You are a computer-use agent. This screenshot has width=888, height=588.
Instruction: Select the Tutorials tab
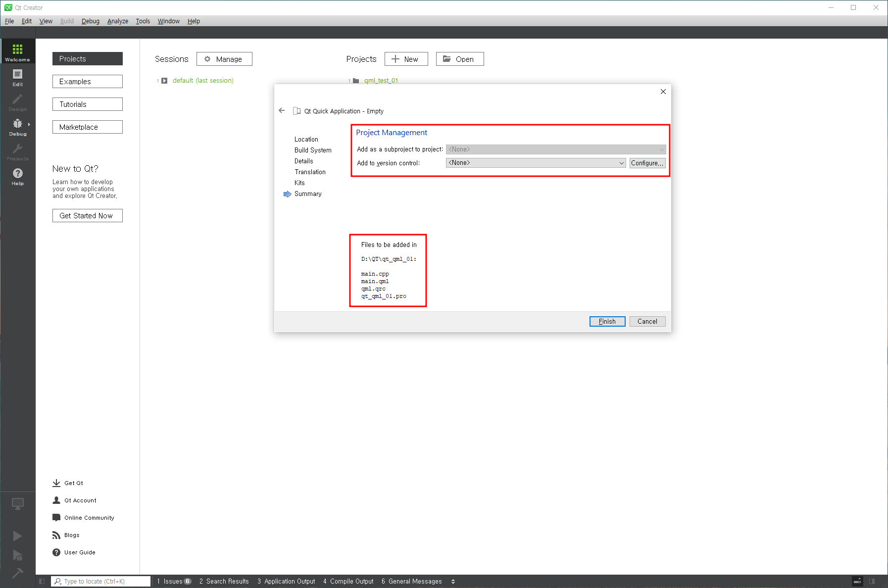pos(88,104)
